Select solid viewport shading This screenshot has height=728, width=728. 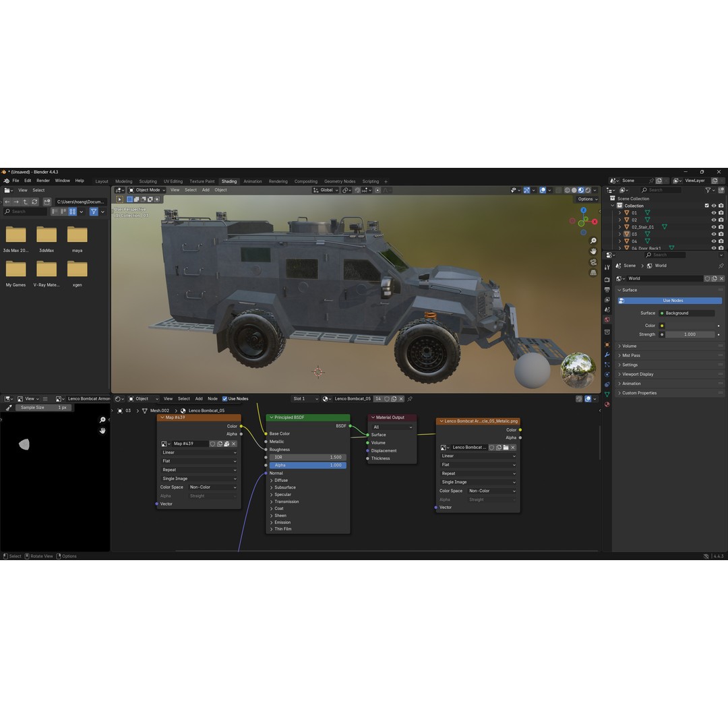tap(574, 190)
